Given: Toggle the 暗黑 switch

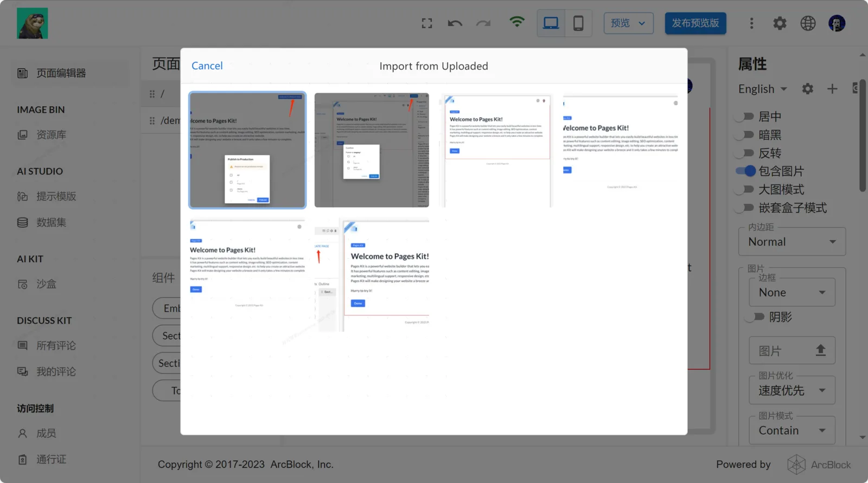Looking at the screenshot, I should pyautogui.click(x=744, y=135).
